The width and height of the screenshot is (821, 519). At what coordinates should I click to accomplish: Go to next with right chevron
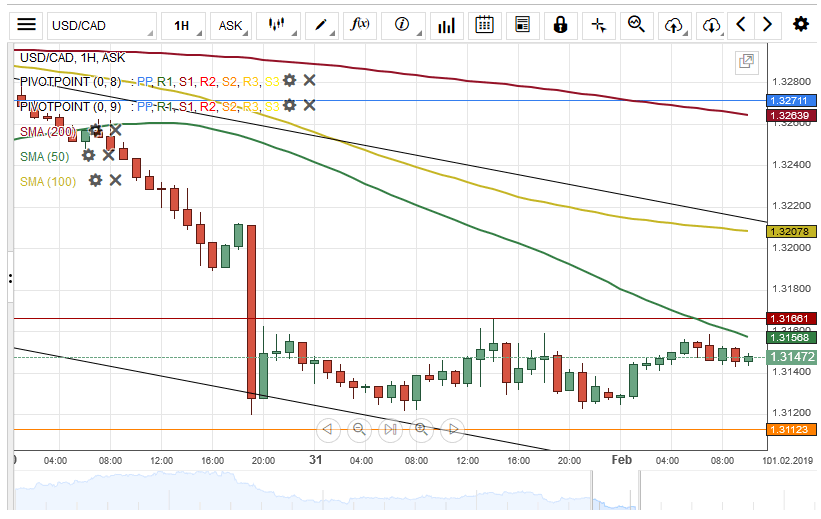[x=768, y=25]
